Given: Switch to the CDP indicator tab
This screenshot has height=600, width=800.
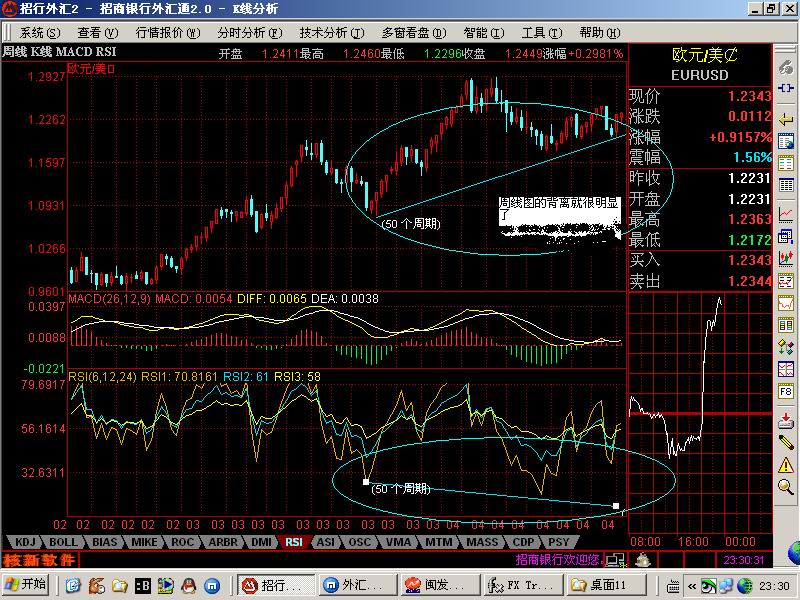Looking at the screenshot, I should tap(523, 542).
